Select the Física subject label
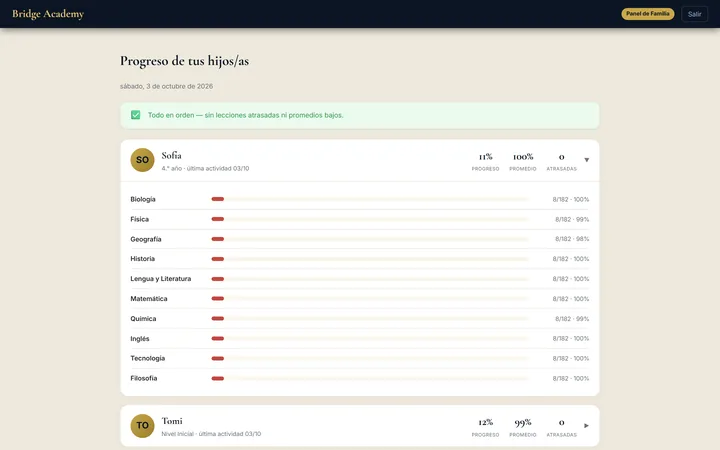 (x=140, y=219)
